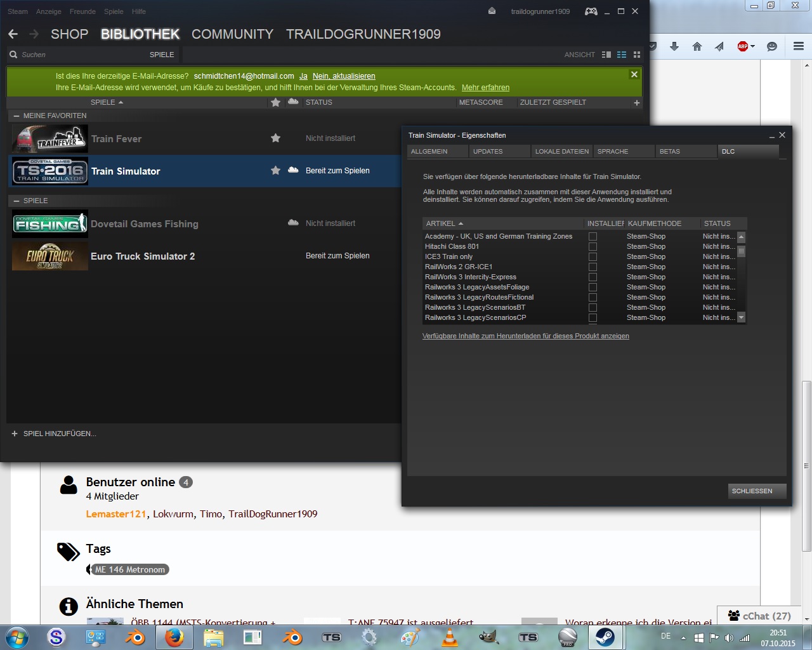Click Dovetail Games Fishing's cloud icon
Image resolution: width=812 pixels, height=650 pixels.
[x=293, y=223]
